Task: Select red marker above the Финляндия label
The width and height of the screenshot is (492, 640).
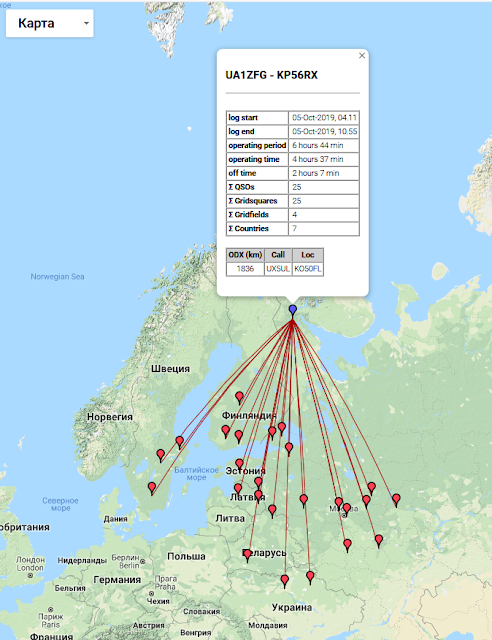Action: pos(240,397)
